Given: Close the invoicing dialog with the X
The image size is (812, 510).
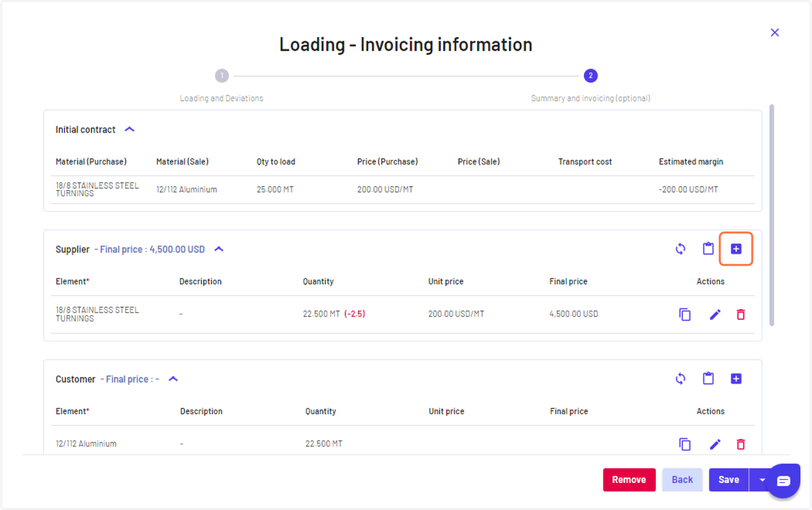Looking at the screenshot, I should [775, 32].
